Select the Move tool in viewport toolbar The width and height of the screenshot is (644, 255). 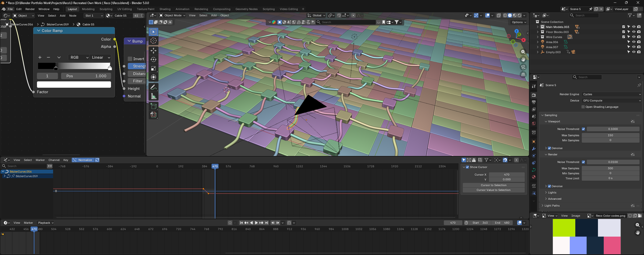[154, 50]
